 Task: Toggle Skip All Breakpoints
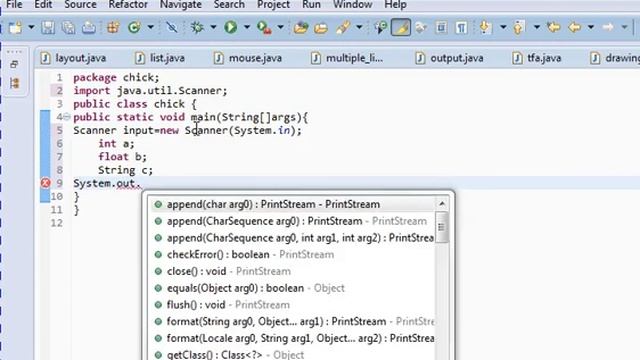pyautogui.click(x=172, y=27)
